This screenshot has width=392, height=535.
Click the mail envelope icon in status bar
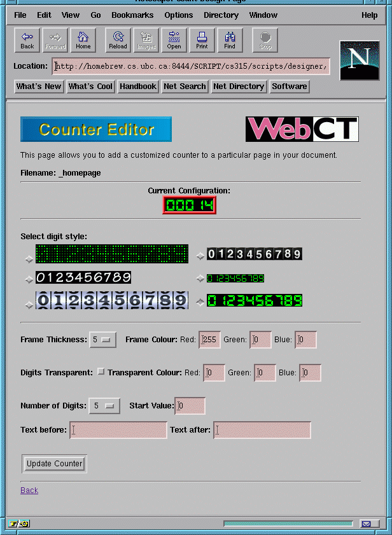[x=367, y=524]
